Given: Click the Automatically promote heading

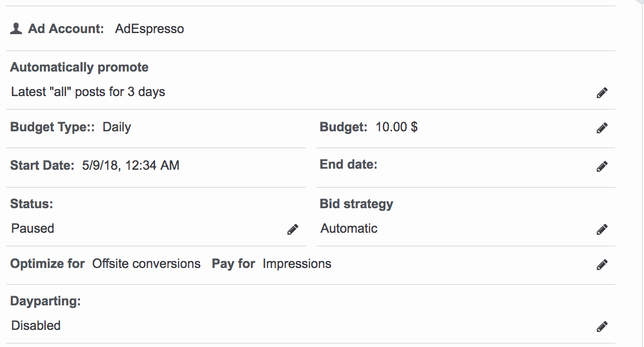Looking at the screenshot, I should [79, 67].
